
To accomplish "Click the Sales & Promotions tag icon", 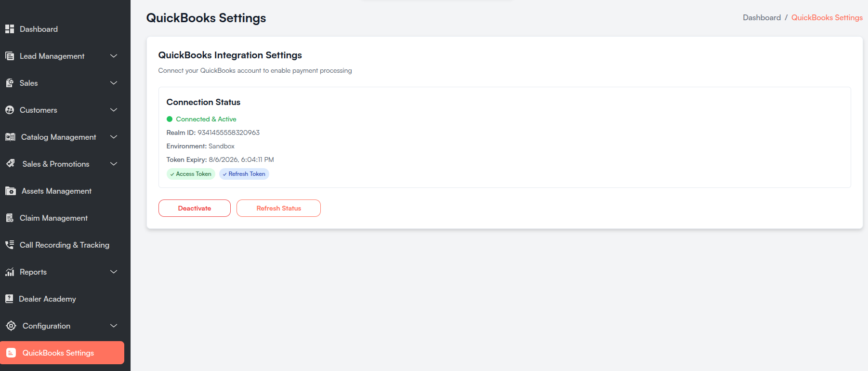I will click(x=11, y=164).
